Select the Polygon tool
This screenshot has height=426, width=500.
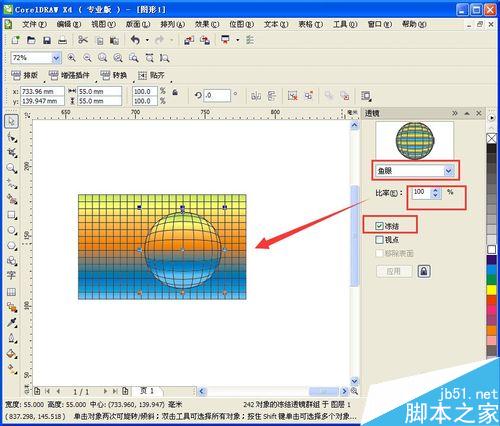[11, 246]
